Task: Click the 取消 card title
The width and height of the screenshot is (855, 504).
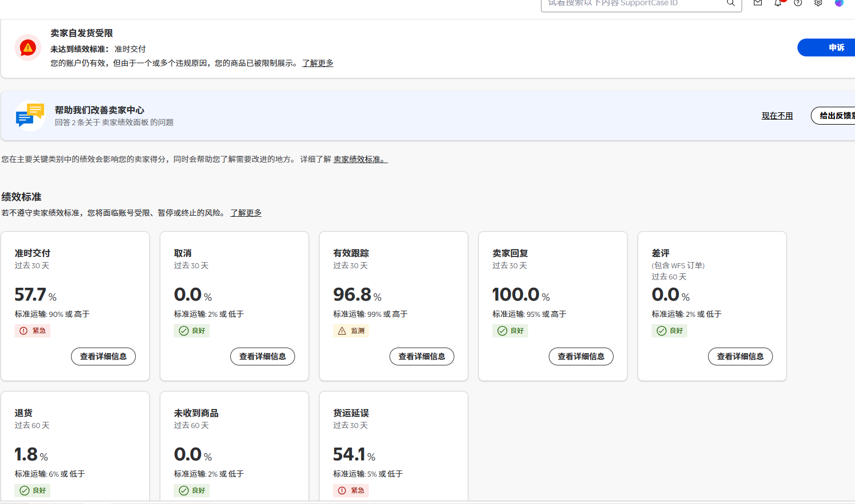Action: (183, 253)
